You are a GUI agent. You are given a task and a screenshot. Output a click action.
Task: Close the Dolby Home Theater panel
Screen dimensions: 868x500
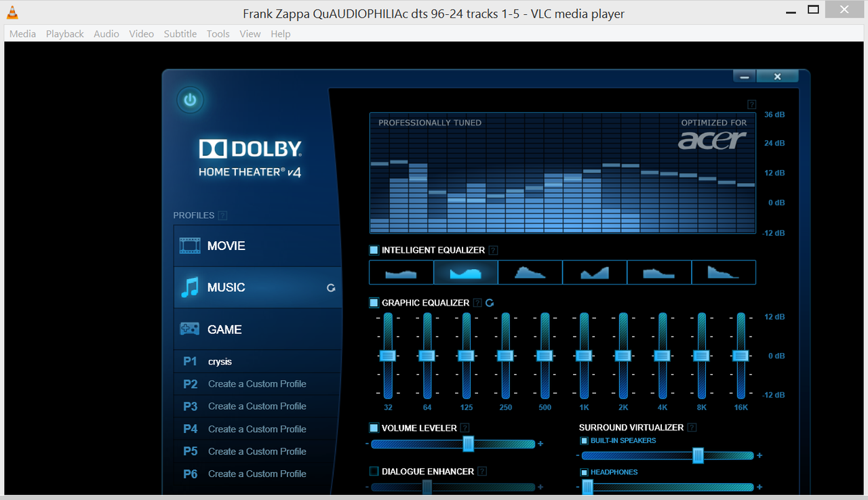click(x=778, y=77)
